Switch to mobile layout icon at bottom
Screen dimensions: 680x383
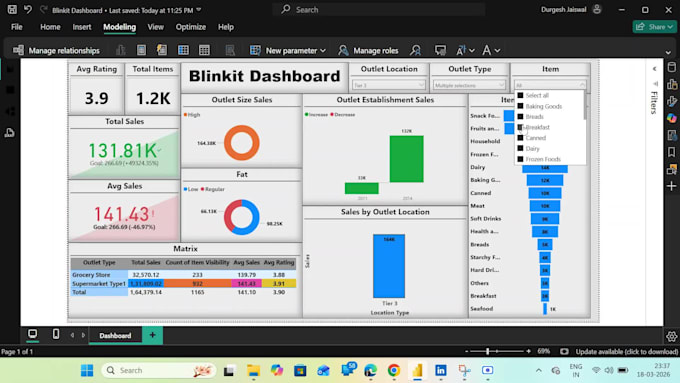[x=56, y=334]
